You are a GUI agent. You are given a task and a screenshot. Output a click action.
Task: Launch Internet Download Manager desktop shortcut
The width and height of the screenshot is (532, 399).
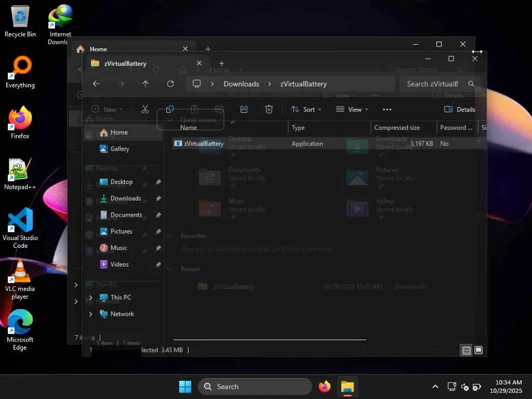click(60, 24)
